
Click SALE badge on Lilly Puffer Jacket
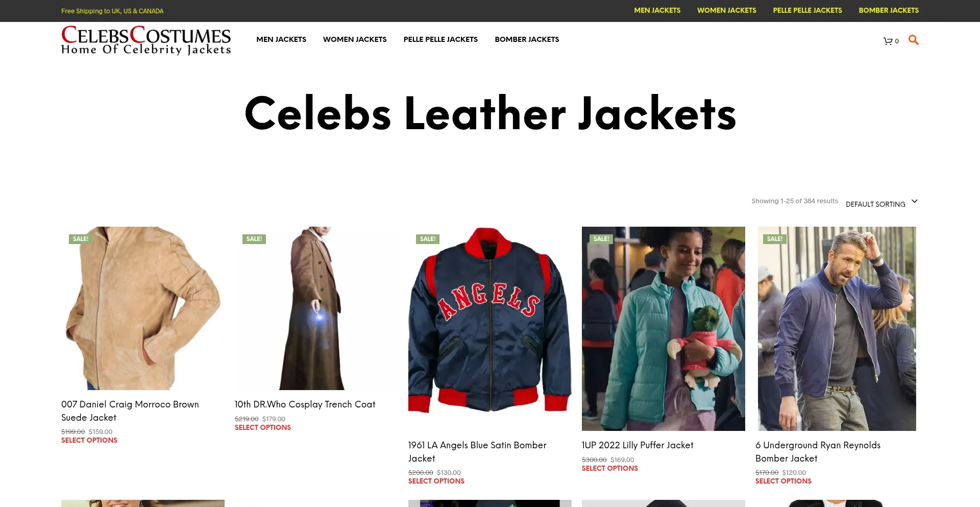(x=601, y=239)
